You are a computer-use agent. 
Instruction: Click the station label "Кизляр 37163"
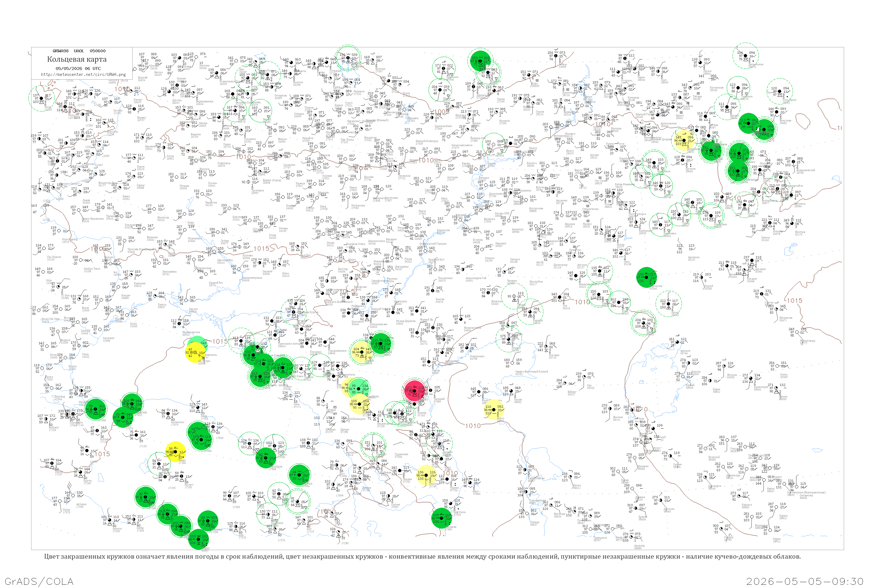pyautogui.click(x=422, y=414)
